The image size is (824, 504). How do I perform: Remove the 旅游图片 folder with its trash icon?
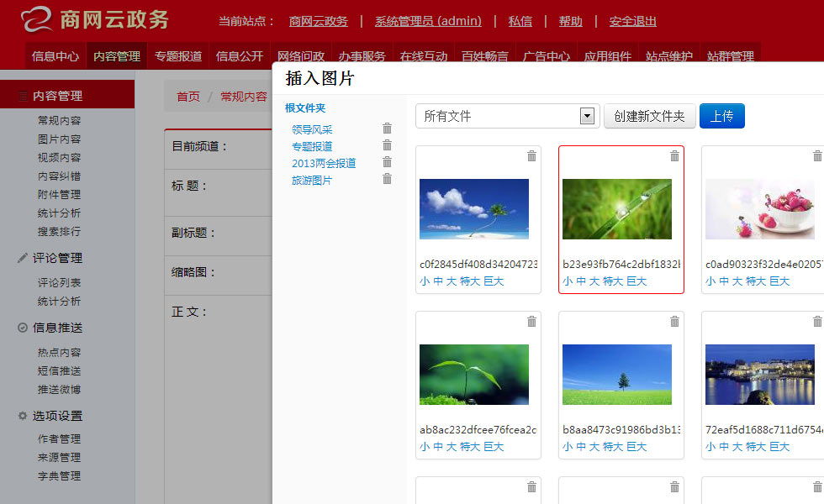pos(388,179)
